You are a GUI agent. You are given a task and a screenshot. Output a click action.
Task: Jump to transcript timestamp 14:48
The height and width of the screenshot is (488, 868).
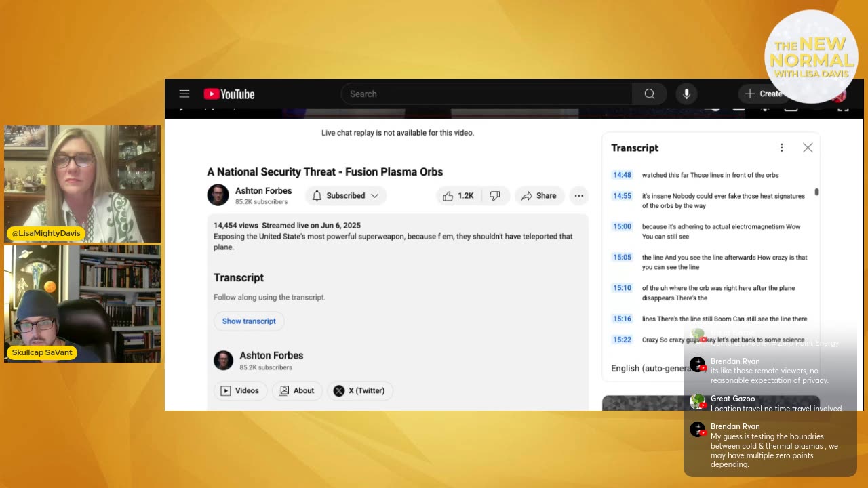(x=622, y=175)
